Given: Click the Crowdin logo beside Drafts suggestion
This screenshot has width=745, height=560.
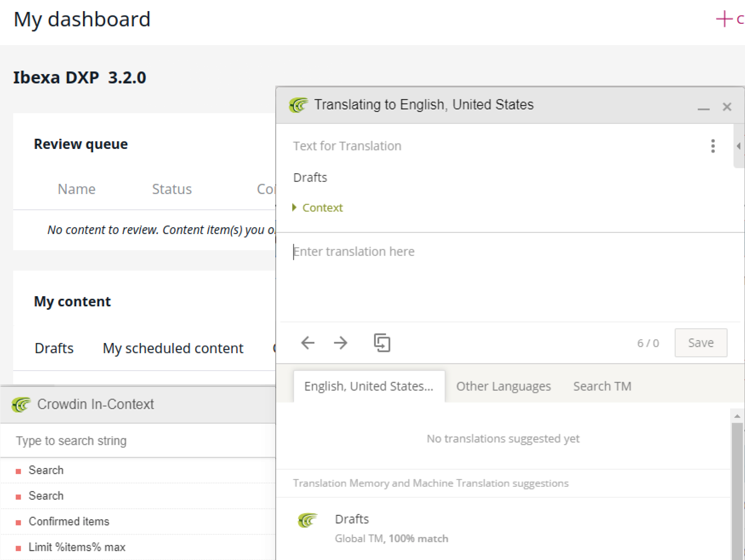Looking at the screenshot, I should tap(308, 520).
